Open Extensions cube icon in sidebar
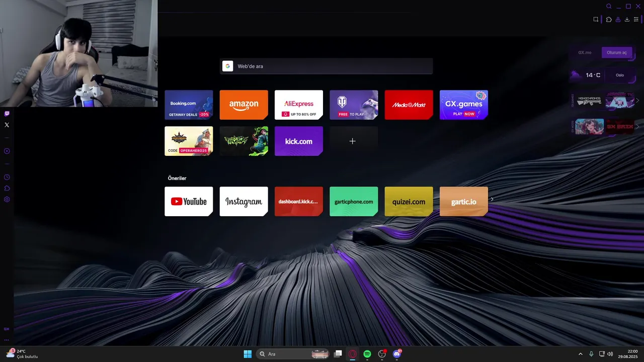Viewport: 644px width, 362px height. (7, 188)
